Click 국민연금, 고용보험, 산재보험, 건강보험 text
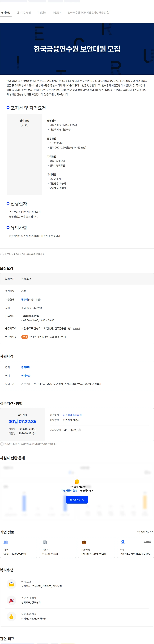154x644 pixels. click(42, 586)
